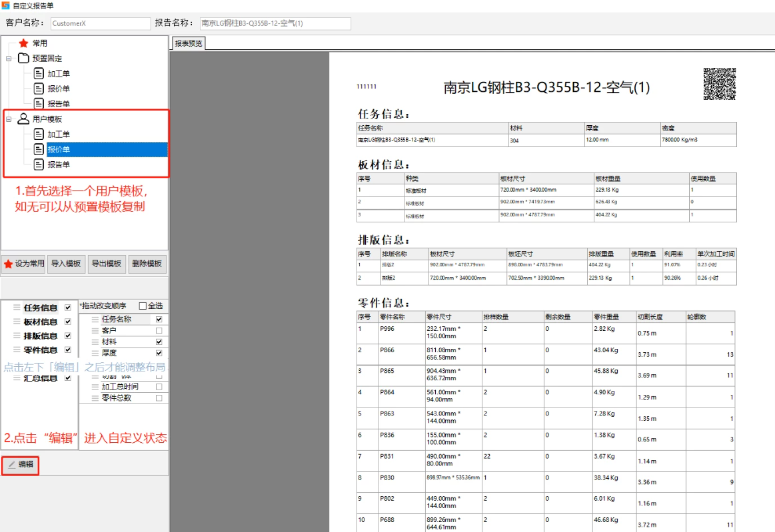This screenshot has width=775, height=532.
Task: Click the drag handle beside 任务名称 field
Action: [x=95, y=320]
